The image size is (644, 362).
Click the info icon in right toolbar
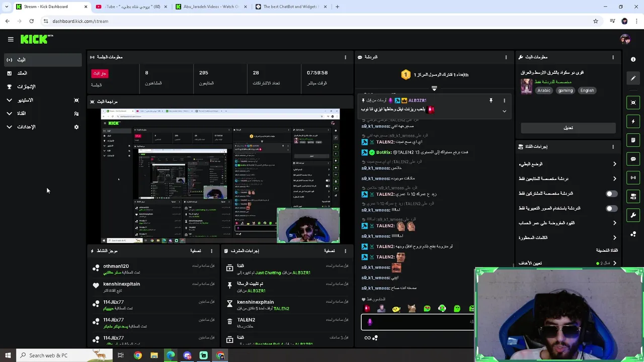[x=633, y=59]
